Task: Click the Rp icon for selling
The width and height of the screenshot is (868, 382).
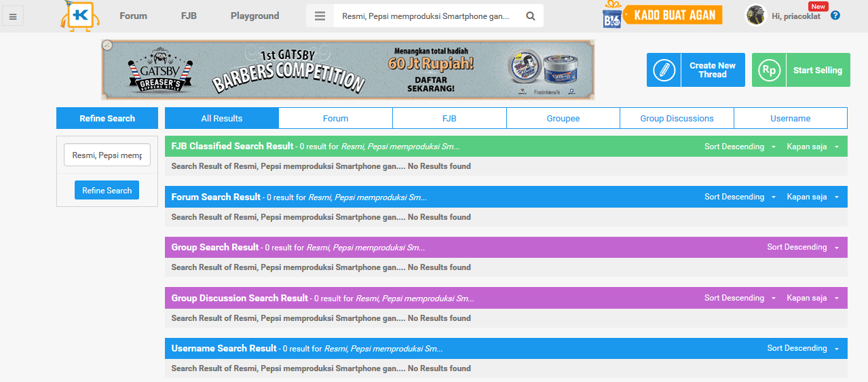Action: tap(769, 70)
